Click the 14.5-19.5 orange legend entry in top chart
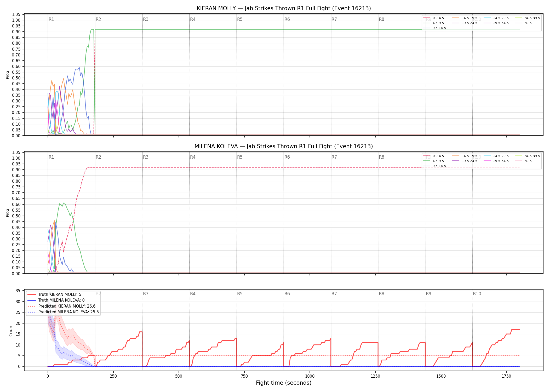This screenshot has height=392, width=549. [x=465, y=18]
